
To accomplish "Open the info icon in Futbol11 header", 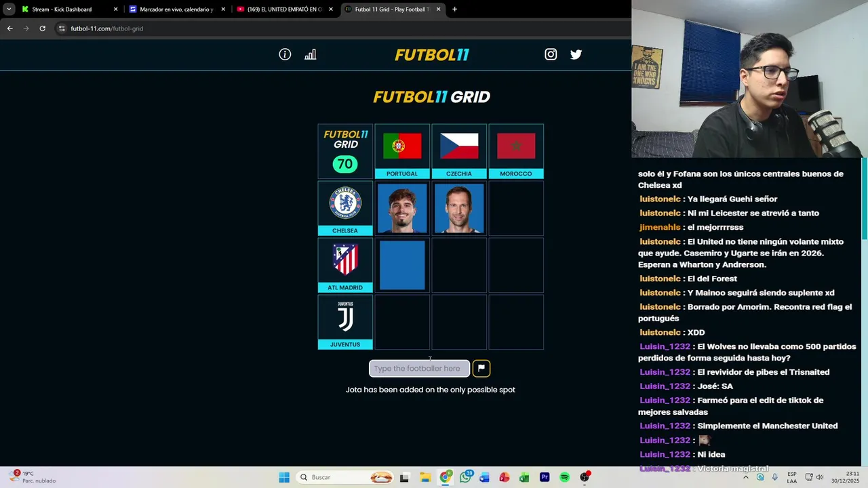I will coord(285,54).
